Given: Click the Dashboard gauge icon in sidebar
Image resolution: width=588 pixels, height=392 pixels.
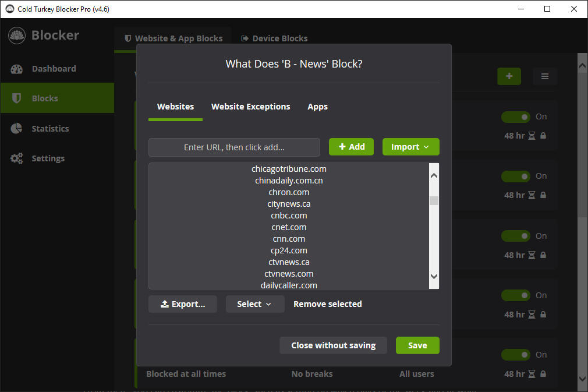Looking at the screenshot, I should (17, 69).
